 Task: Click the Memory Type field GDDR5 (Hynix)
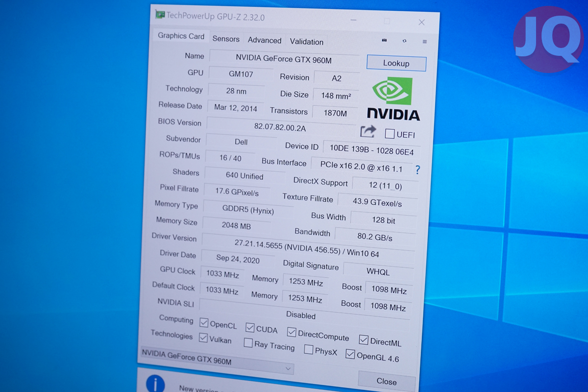pos(248,211)
